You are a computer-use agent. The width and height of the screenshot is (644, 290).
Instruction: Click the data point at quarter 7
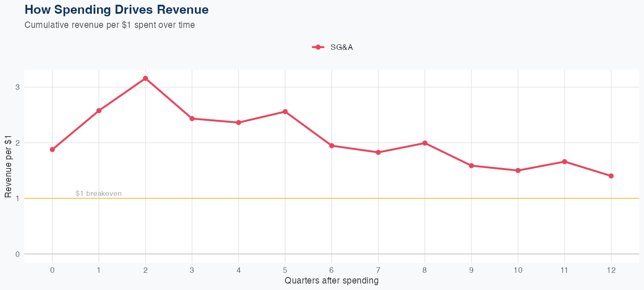[378, 153]
